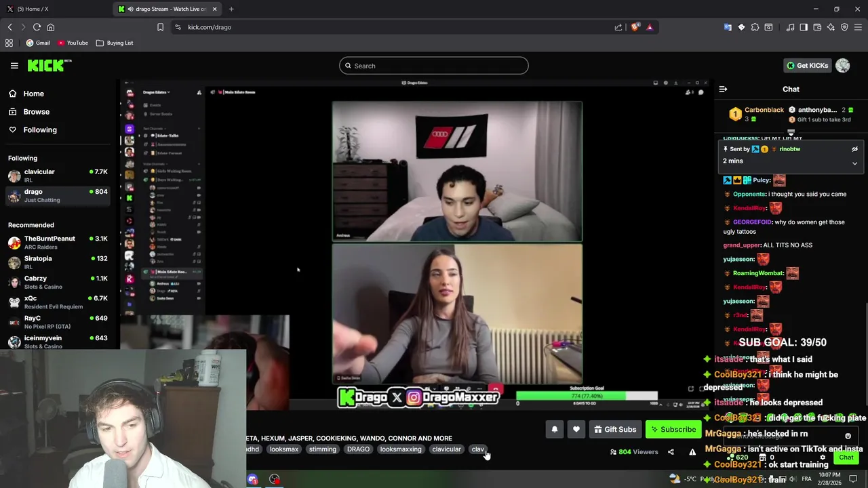Viewport: 868px width, 488px height.
Task: Go back in browser history
Action: tap(9, 27)
